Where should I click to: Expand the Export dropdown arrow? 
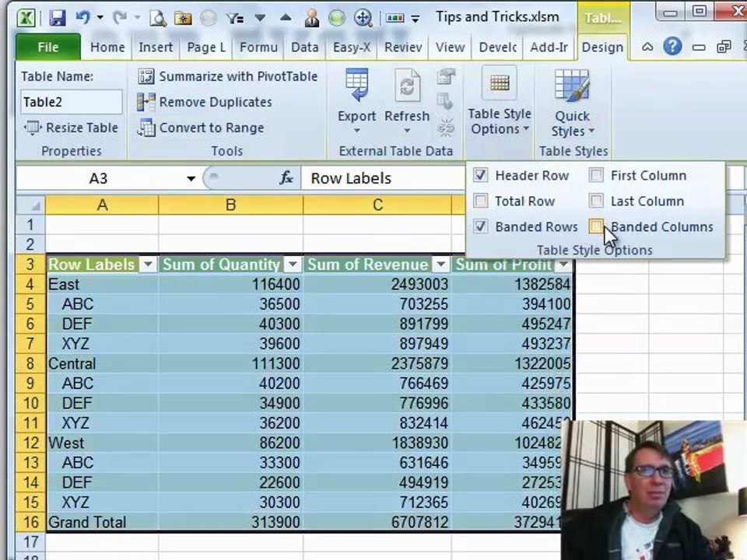click(357, 131)
